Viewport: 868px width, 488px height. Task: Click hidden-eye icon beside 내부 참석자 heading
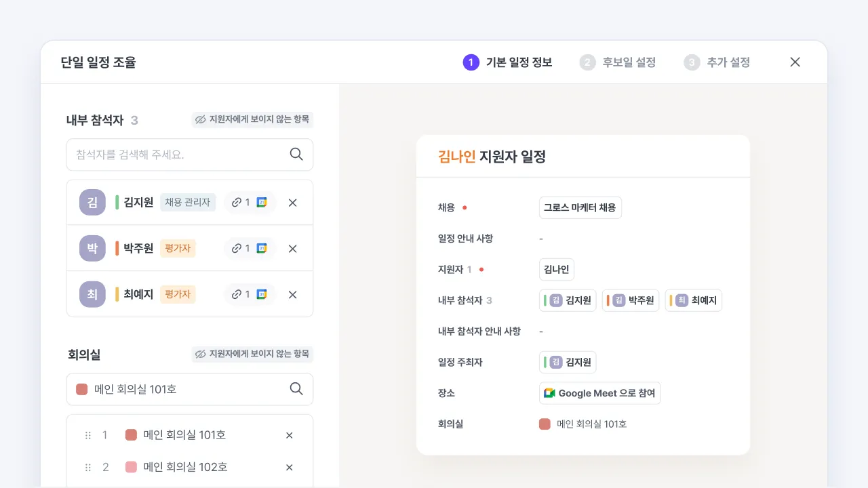click(200, 120)
